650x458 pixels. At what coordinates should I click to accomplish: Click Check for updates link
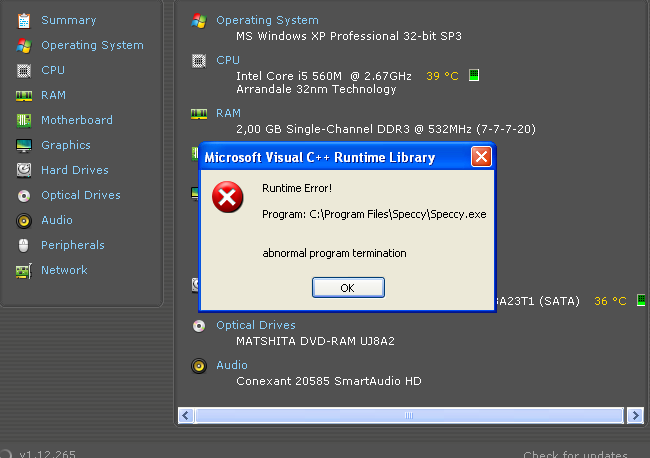(x=575, y=453)
